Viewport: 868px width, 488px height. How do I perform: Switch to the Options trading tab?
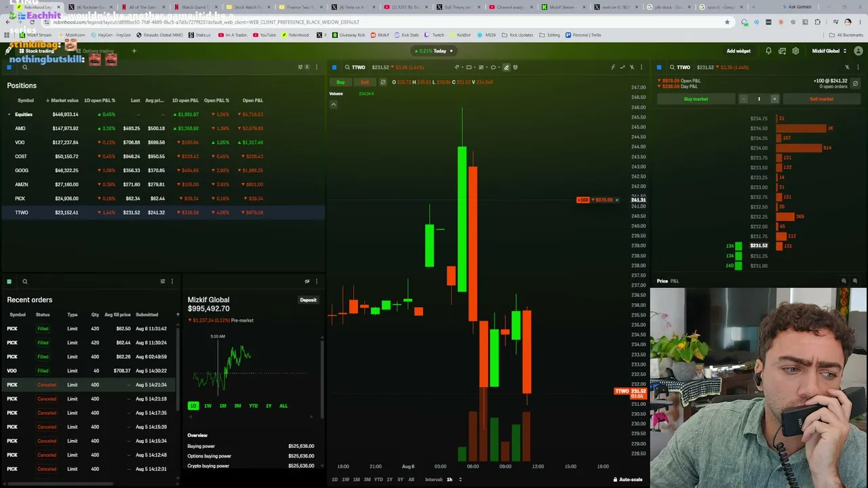94,51
